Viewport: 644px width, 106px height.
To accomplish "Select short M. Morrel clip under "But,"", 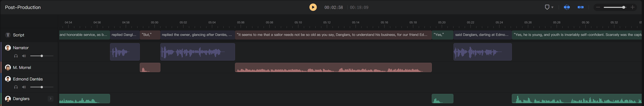I will coord(150,67).
